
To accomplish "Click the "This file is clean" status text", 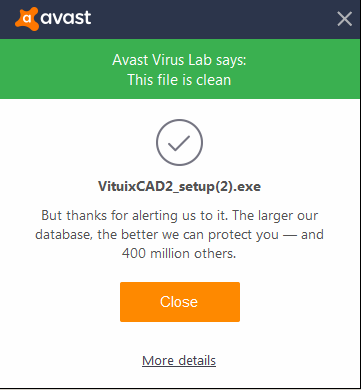I will (x=179, y=80).
